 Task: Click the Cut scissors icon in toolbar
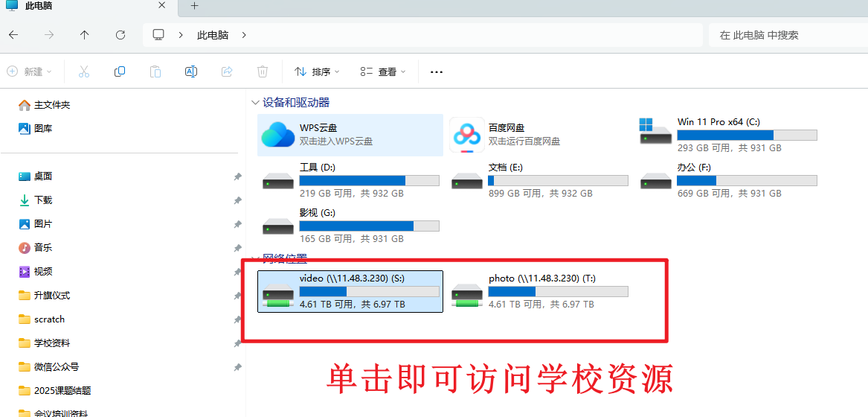coord(84,71)
